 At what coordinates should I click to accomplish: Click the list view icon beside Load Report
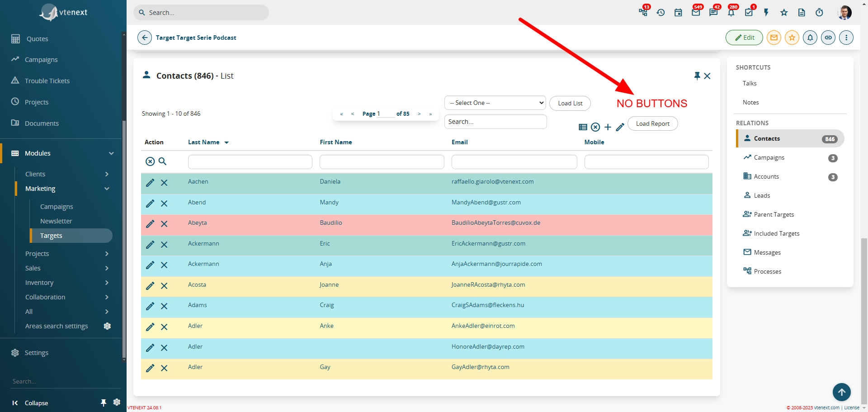(583, 127)
